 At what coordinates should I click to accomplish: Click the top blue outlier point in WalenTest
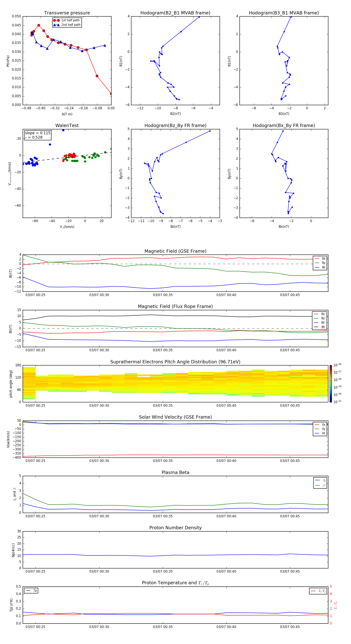(63, 130)
